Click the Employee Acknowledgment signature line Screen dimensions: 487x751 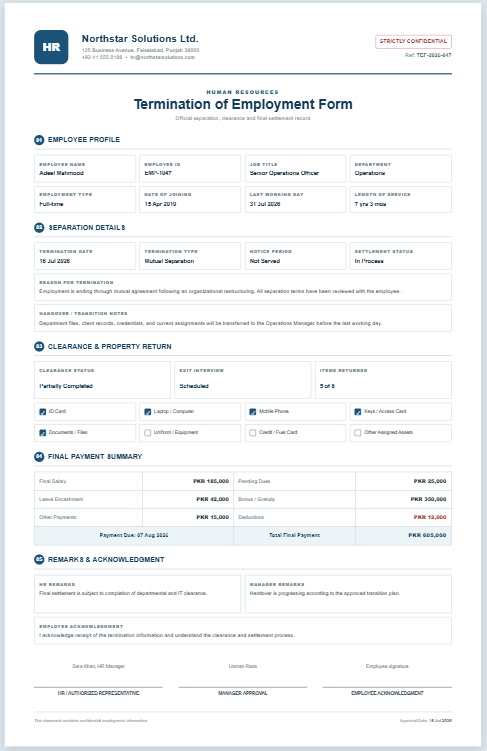coord(387,688)
